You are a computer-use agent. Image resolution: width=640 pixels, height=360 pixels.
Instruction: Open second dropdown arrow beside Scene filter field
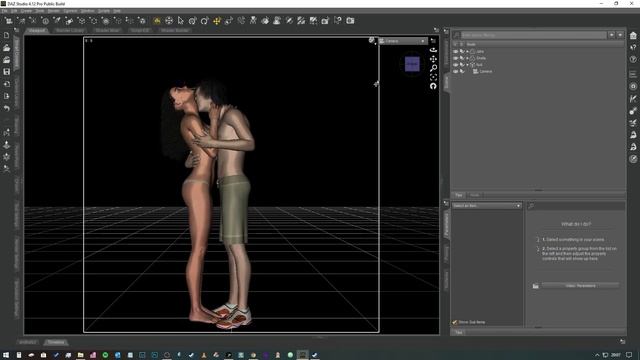coord(620,36)
